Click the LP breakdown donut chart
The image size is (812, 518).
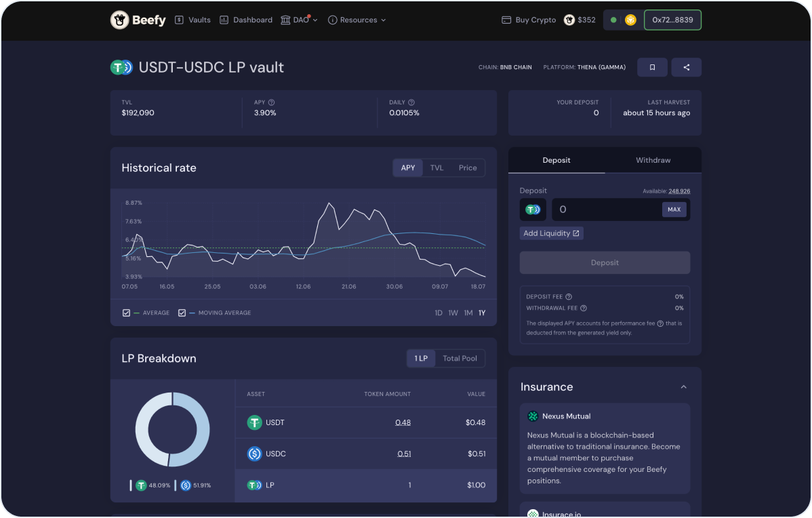point(172,429)
